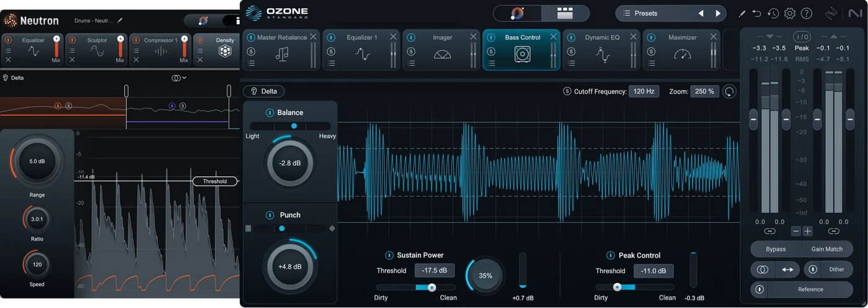Select the Equalizer 1 curve icon in Ozone
868x308 pixels.
(x=362, y=55)
